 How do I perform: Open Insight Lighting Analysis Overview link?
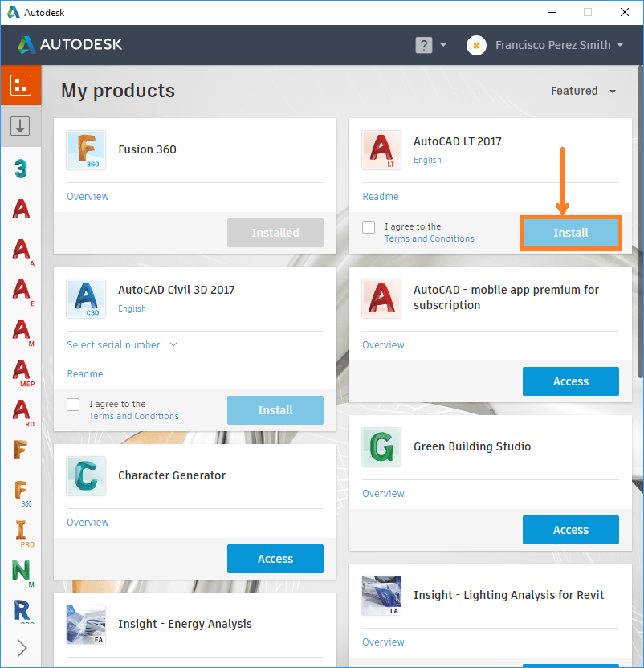coord(383,642)
